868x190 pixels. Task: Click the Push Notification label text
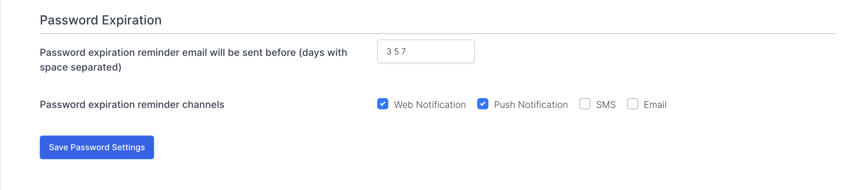531,105
